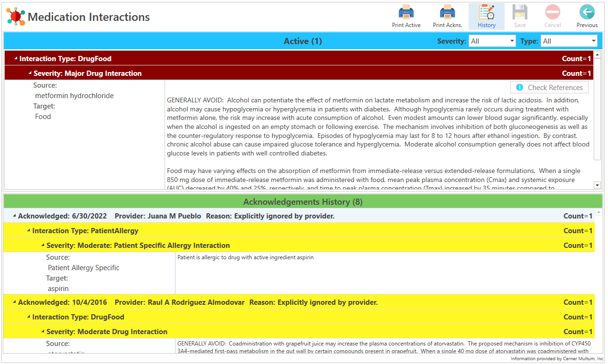Select the metformin hydrochloride source text
The height and width of the screenshot is (364, 608).
click(74, 96)
